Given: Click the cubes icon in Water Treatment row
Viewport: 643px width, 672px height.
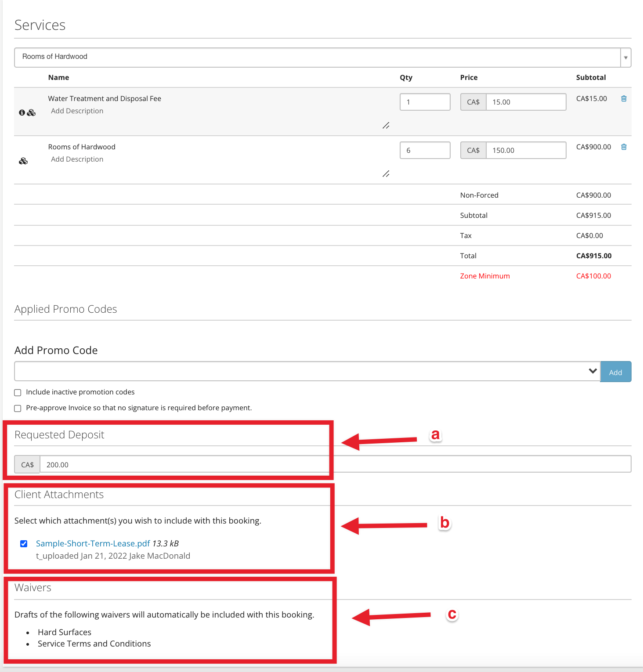Looking at the screenshot, I should click(x=31, y=113).
